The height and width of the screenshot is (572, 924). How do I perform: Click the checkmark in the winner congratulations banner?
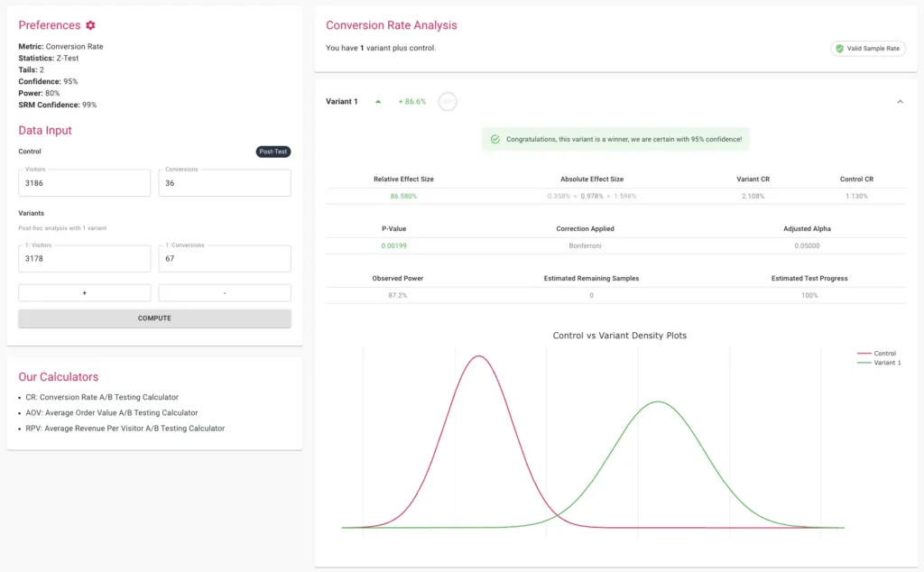495,139
